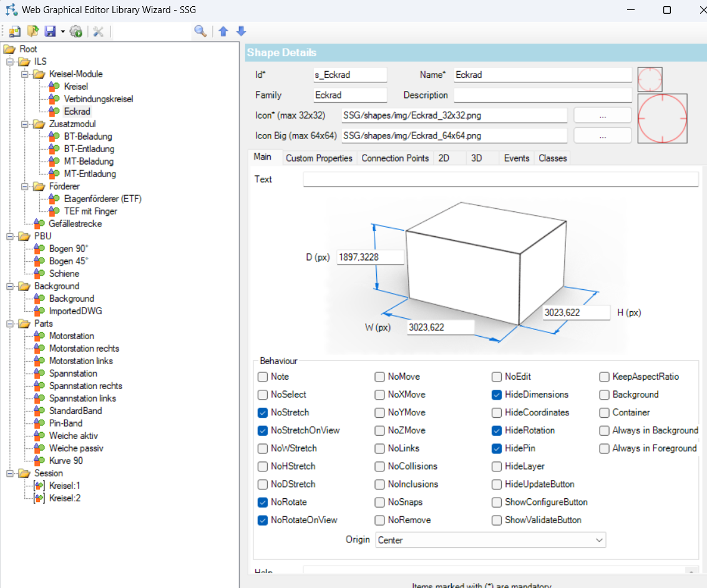
Task: Collapse the Kreisel-Module tree folder
Action: [25, 74]
